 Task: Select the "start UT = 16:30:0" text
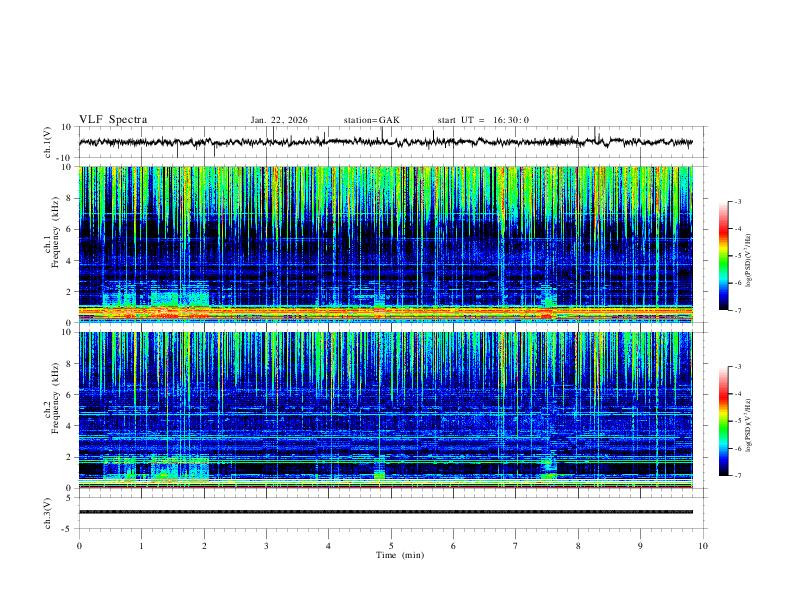[483, 120]
